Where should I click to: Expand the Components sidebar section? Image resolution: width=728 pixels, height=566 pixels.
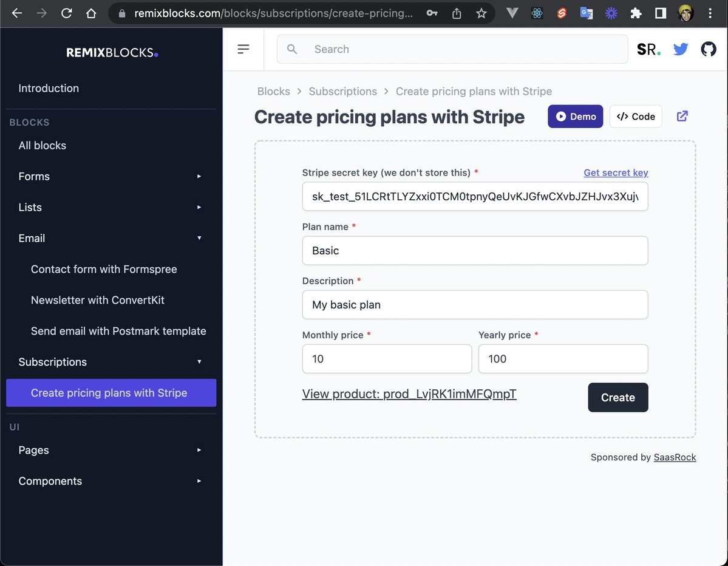click(x=111, y=481)
